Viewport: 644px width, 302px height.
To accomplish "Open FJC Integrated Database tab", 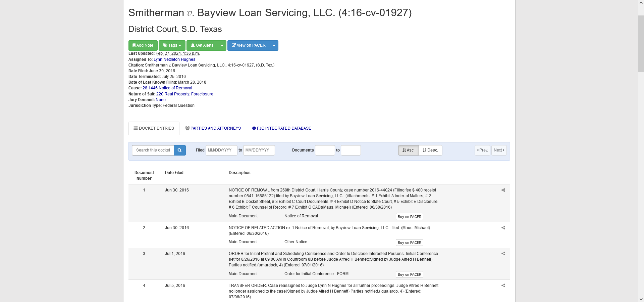I will tap(282, 128).
